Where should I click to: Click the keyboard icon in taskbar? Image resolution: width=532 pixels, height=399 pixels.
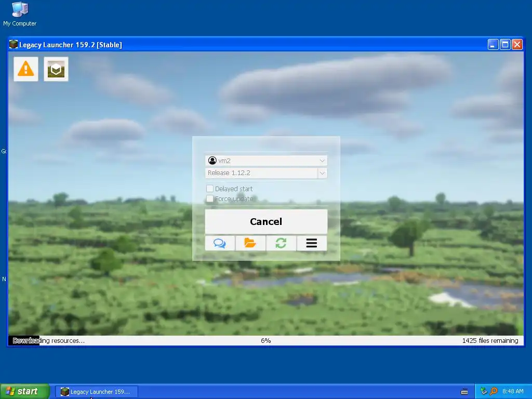pyautogui.click(x=464, y=392)
